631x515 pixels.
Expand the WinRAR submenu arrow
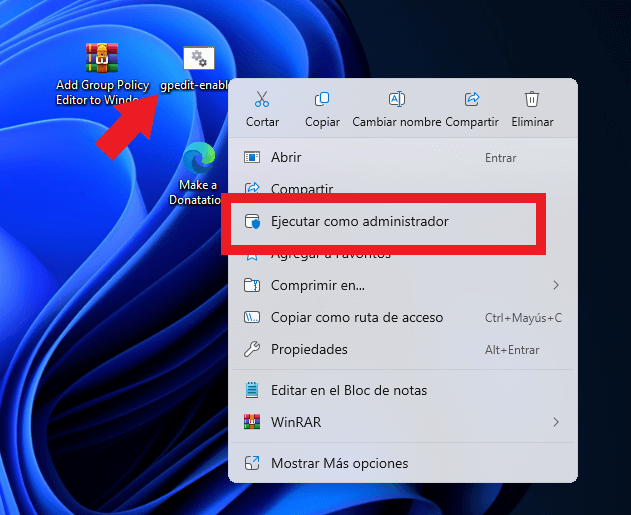(556, 422)
